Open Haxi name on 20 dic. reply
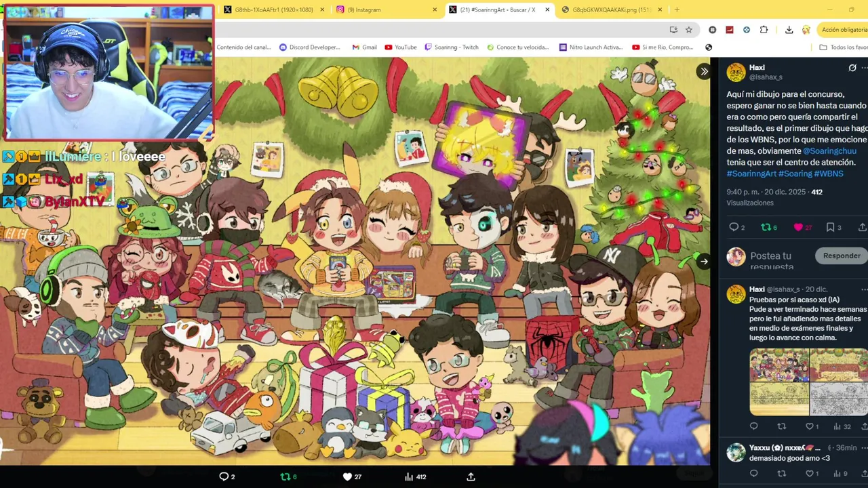Viewport: 868px width, 488px height. point(757,289)
